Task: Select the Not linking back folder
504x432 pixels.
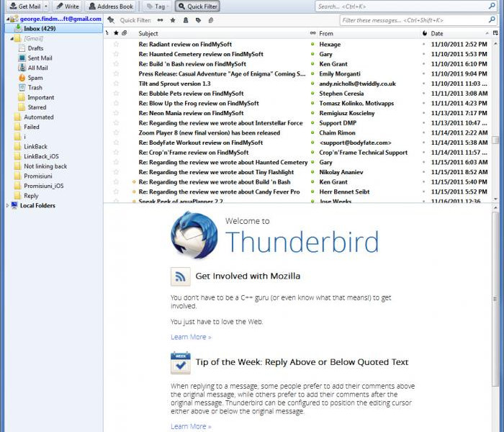Action: [x=45, y=166]
